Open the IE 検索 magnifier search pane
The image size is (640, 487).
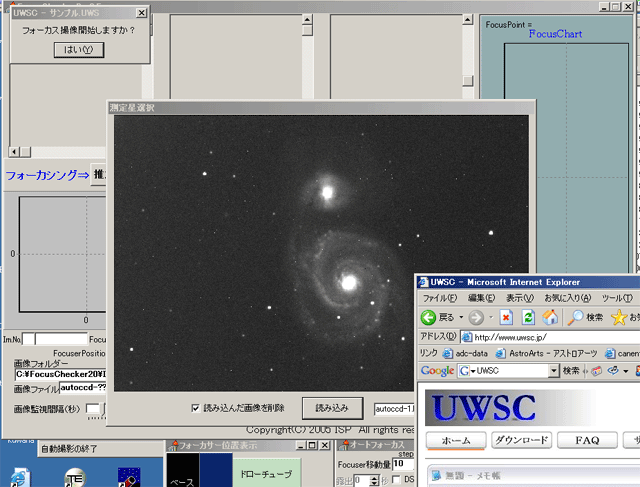(x=585, y=318)
